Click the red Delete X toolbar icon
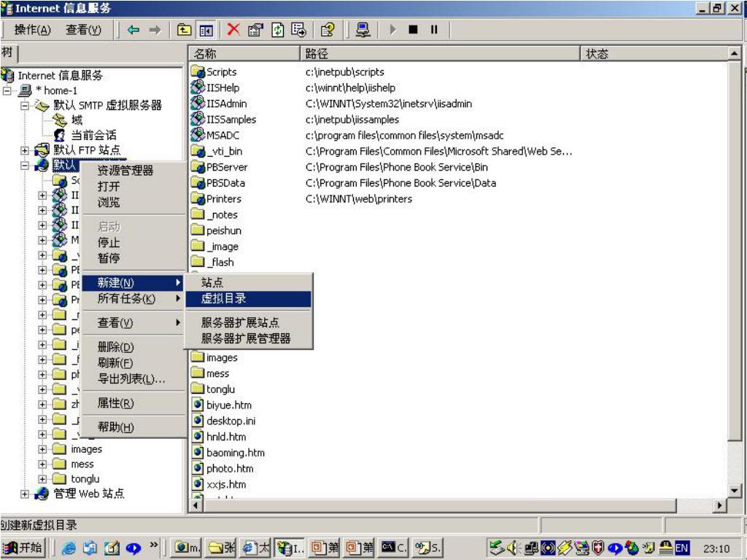This screenshot has height=560, width=747. click(233, 29)
